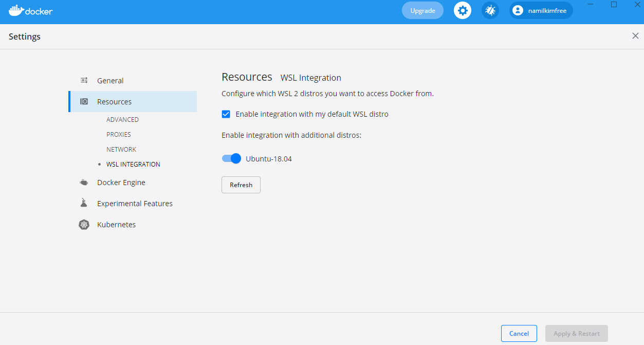Click the troubleshoot bug icon
Screen dimensions: 644x345
[x=490, y=10]
